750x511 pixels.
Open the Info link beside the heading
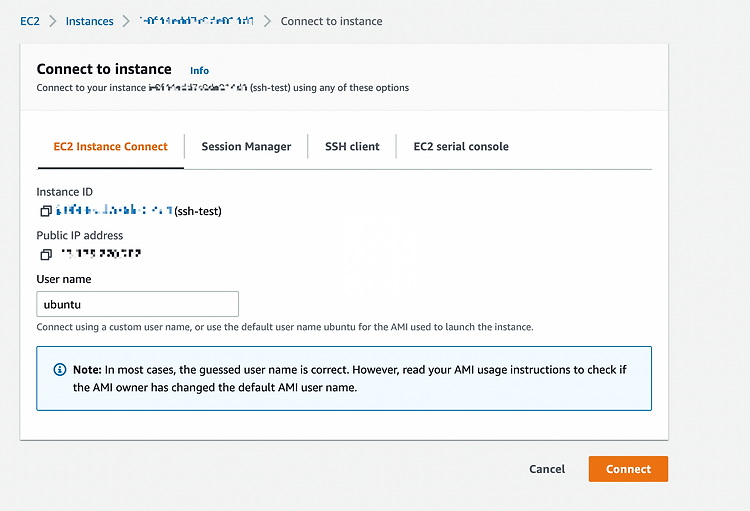click(199, 71)
